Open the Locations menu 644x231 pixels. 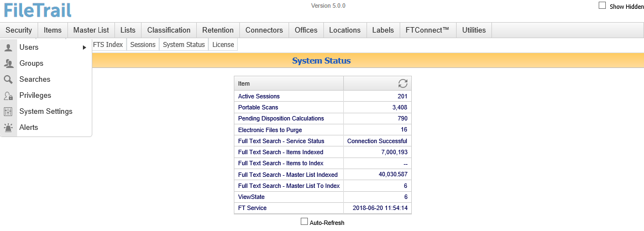[345, 30]
